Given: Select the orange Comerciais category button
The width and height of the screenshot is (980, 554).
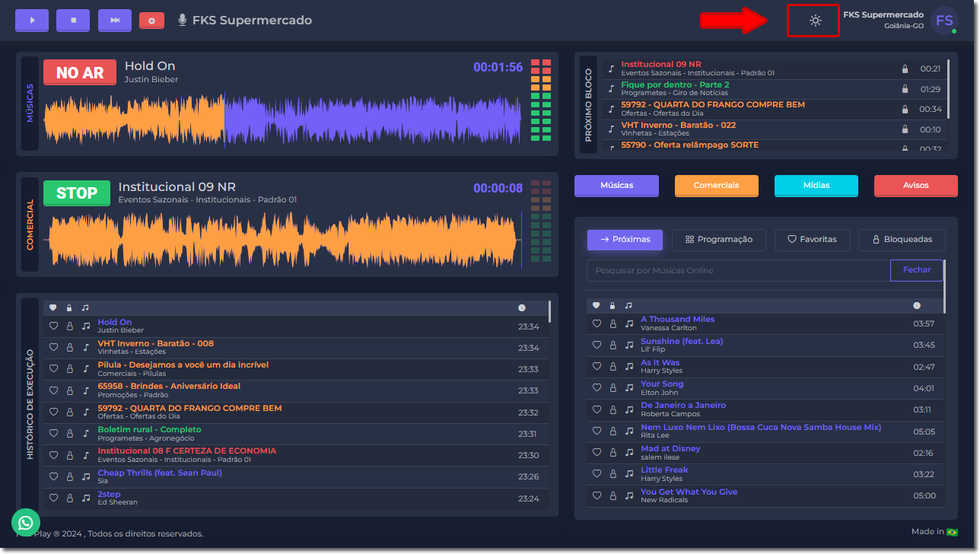Looking at the screenshot, I should click(x=716, y=186).
